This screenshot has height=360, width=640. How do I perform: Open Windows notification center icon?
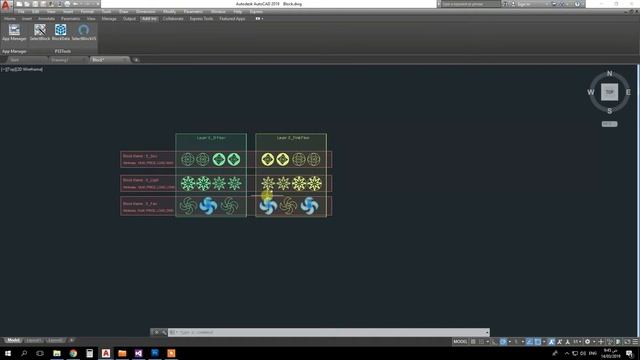[629, 353]
